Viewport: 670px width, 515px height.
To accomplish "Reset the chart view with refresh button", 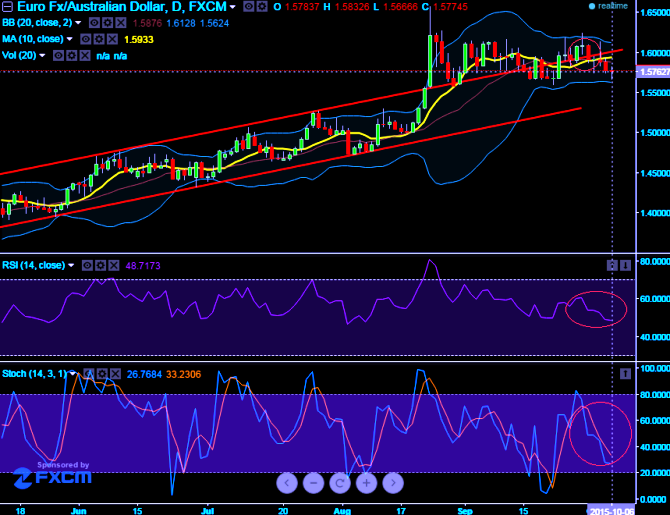I will pos(340,483).
